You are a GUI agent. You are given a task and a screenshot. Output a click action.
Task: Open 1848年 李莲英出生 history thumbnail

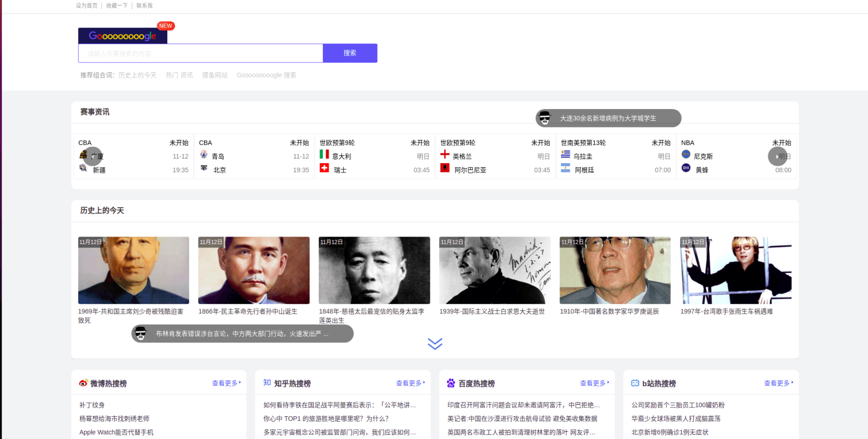pyautogui.click(x=374, y=270)
